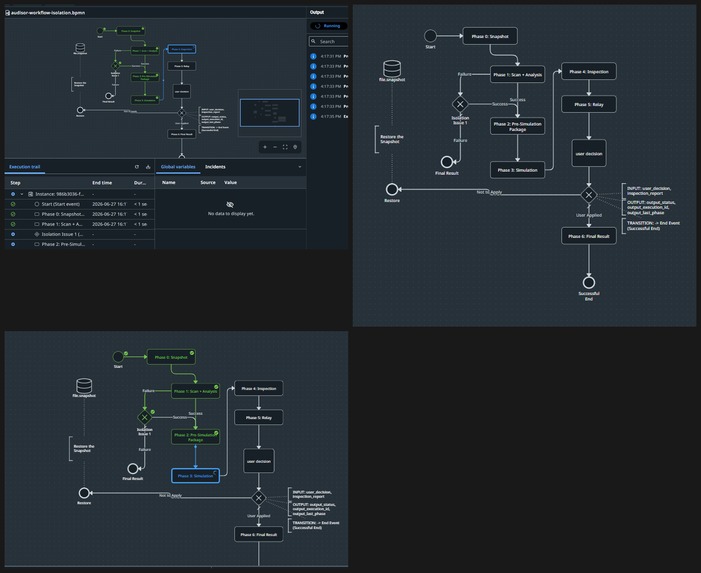Select Phase 0: Snapshot in the plain unhighlighted diagram

click(x=490, y=36)
